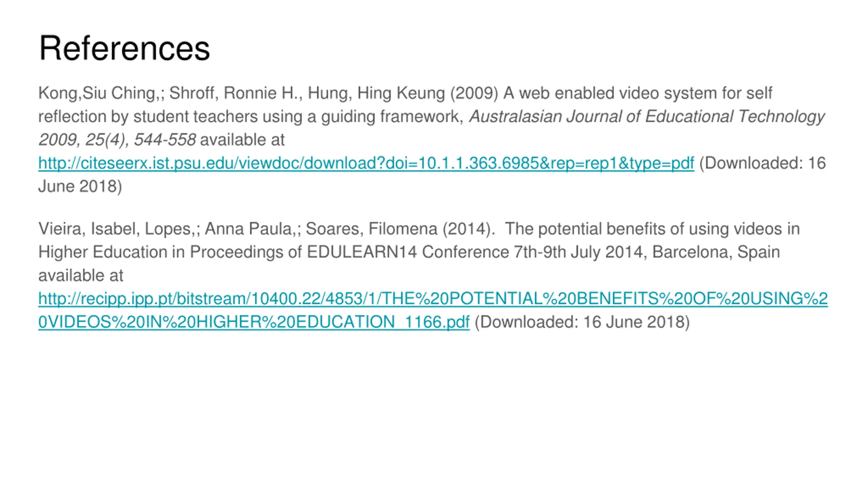Click the author name Vieira, Isabel
The width and height of the screenshot is (868, 488).
(x=86, y=229)
